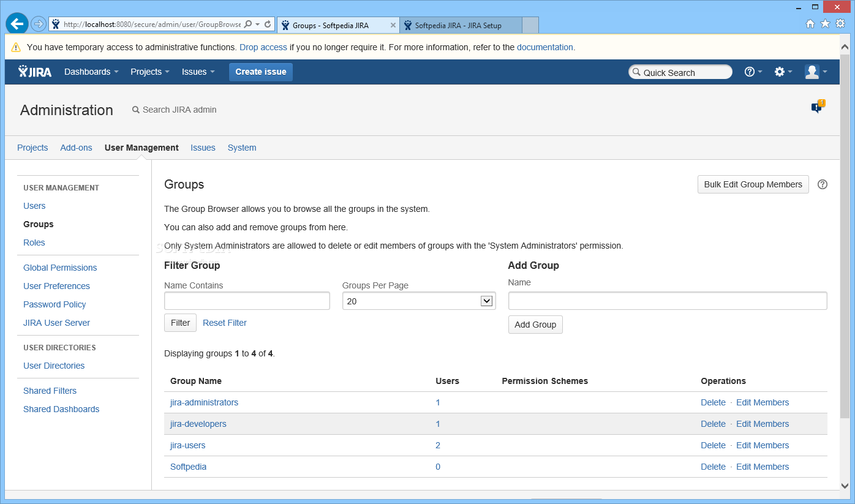Switch to Softpedia JIRA - JIRA Setup tab
The height and width of the screenshot is (504, 855).
pyautogui.click(x=461, y=26)
